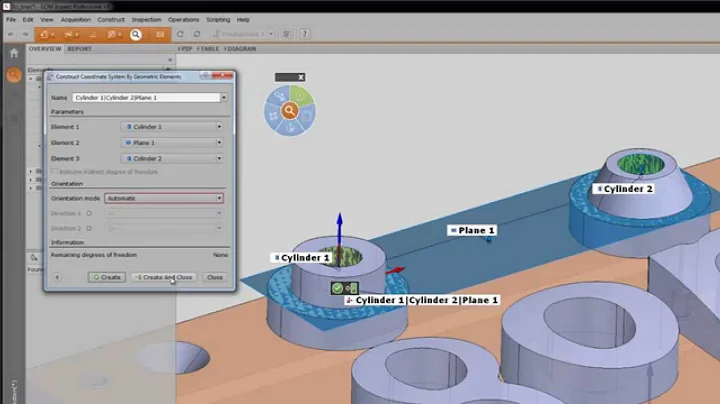Image resolution: width=720 pixels, height=404 pixels.
Task: Toggle 'Resume indirect degree of freedom' checkbox
Action: 54,171
